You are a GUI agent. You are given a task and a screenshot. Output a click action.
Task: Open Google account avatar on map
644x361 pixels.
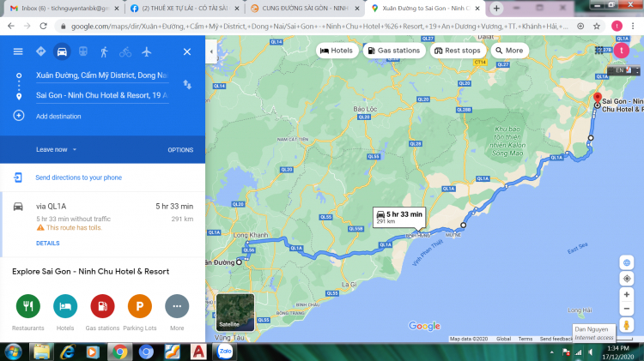coord(622,51)
